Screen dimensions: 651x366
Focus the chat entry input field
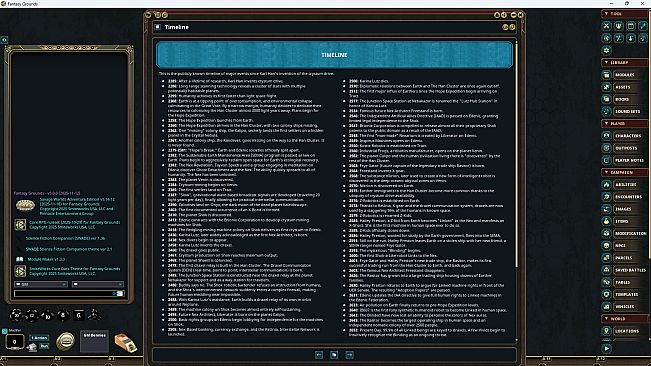(69, 293)
